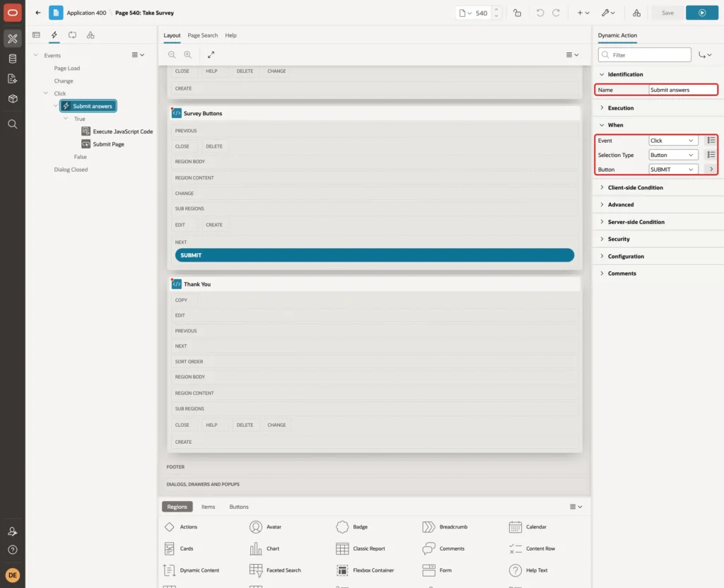The width and height of the screenshot is (724, 588).
Task: Collapse the Events tree node
Action: pyautogui.click(x=35, y=55)
